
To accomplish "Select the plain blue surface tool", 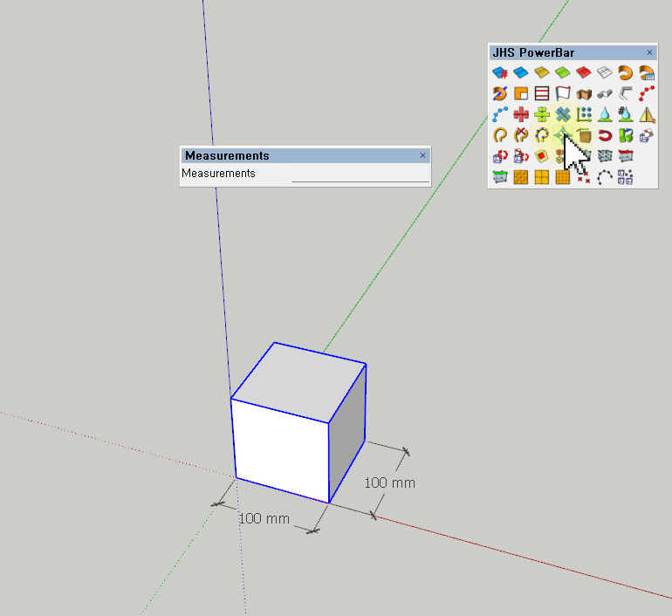I will [521, 72].
